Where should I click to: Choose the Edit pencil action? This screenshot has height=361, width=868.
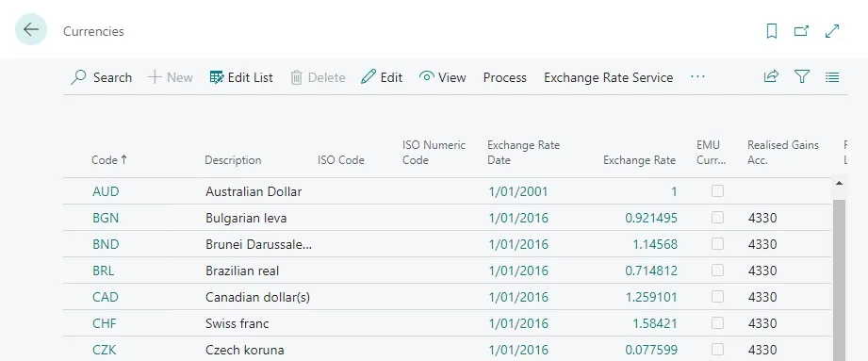coord(382,77)
